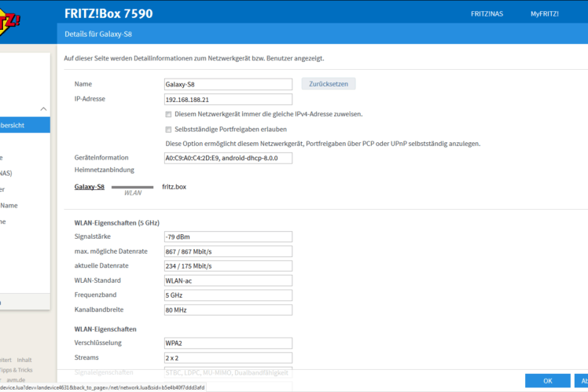This screenshot has width=588, height=392.
Task: Open MyFRITZ! in the header
Action: pyautogui.click(x=545, y=14)
